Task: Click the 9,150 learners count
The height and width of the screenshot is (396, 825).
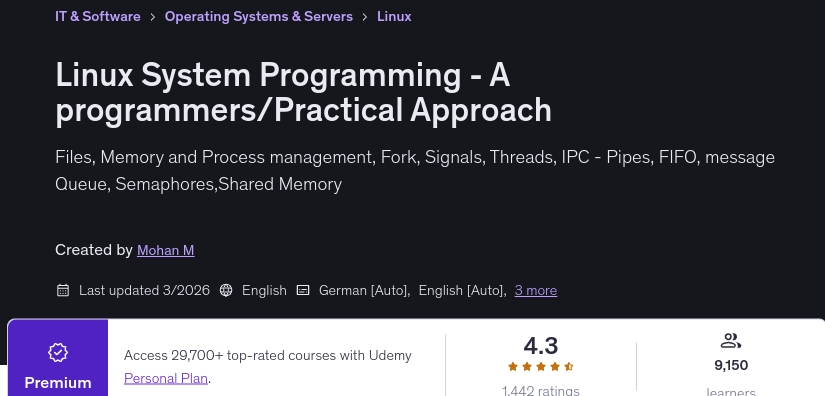Action: 731,365
